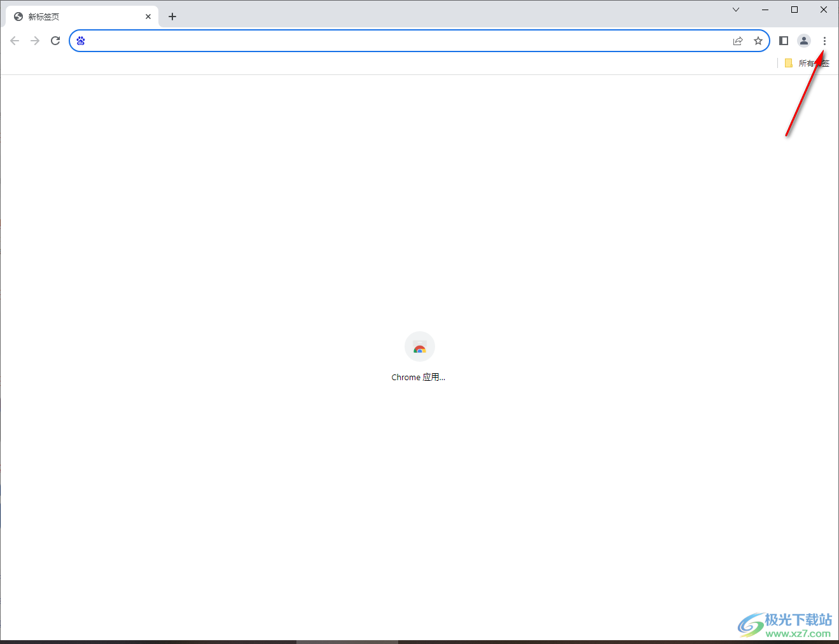The height and width of the screenshot is (644, 839).
Task: Toggle the side panel button
Action: [x=784, y=41]
